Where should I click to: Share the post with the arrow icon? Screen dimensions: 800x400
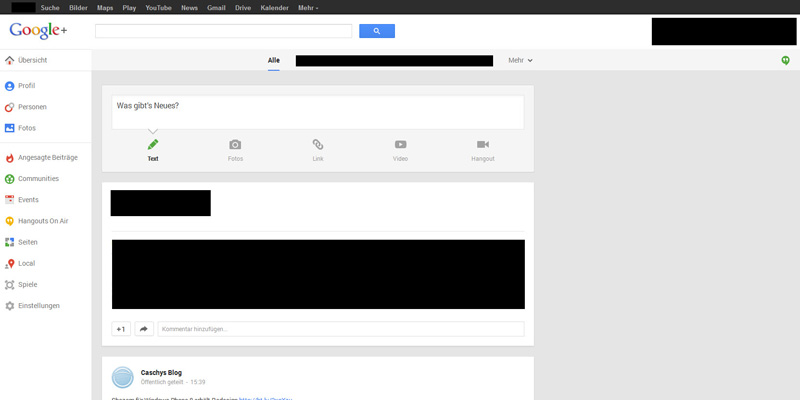(x=144, y=329)
